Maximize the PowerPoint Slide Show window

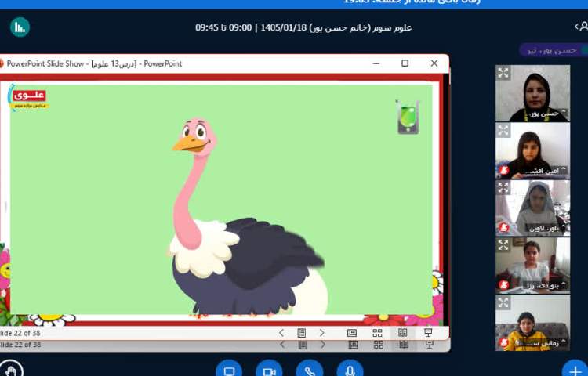405,63
